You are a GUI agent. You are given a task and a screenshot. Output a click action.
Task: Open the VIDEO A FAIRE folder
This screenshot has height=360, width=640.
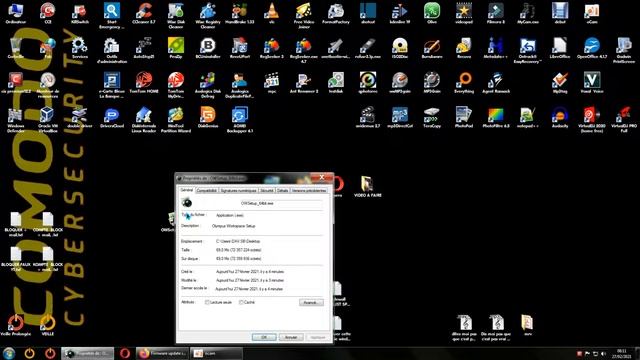coord(368,187)
